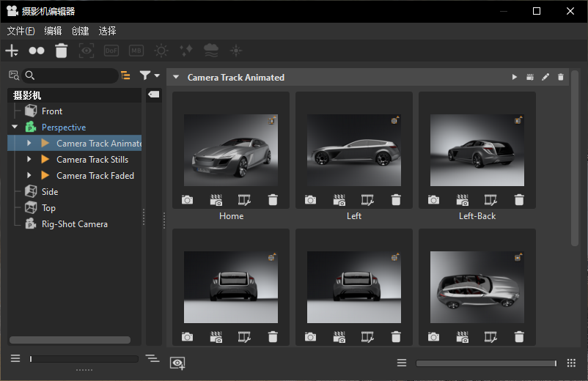Click the add viewpoint eye-plus icon
The width and height of the screenshot is (588, 381).
click(x=177, y=363)
